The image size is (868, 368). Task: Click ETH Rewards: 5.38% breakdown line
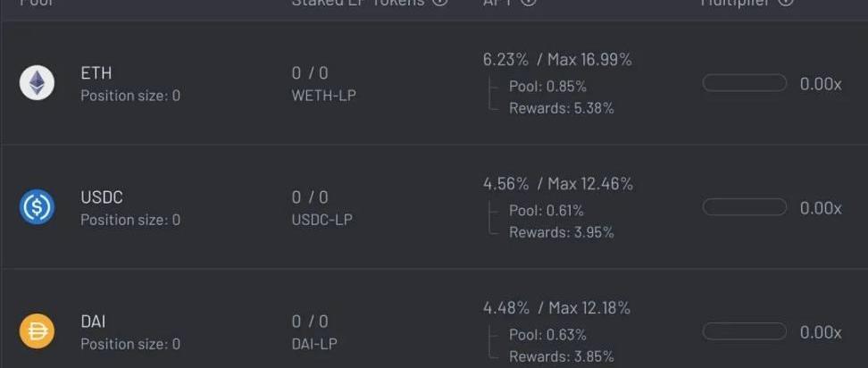[561, 109]
